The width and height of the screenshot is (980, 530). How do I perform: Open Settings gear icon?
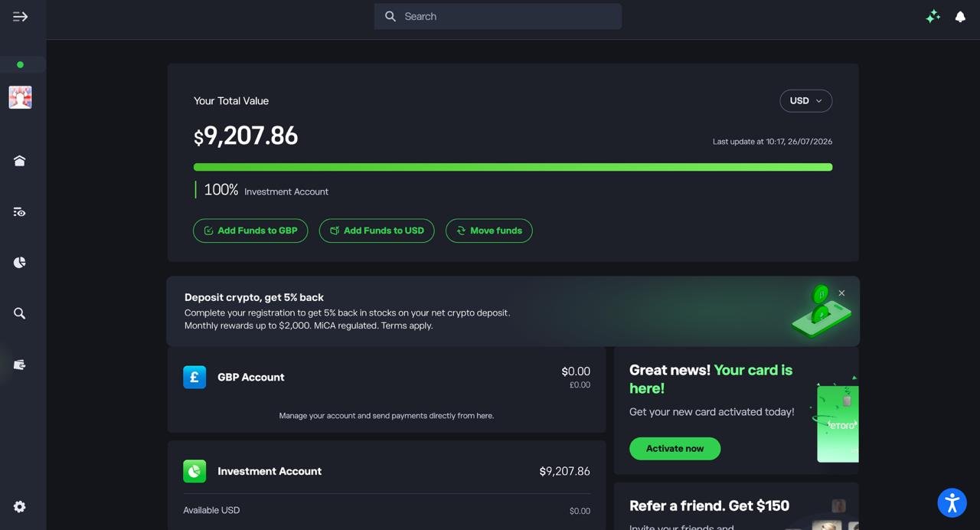coord(20,507)
